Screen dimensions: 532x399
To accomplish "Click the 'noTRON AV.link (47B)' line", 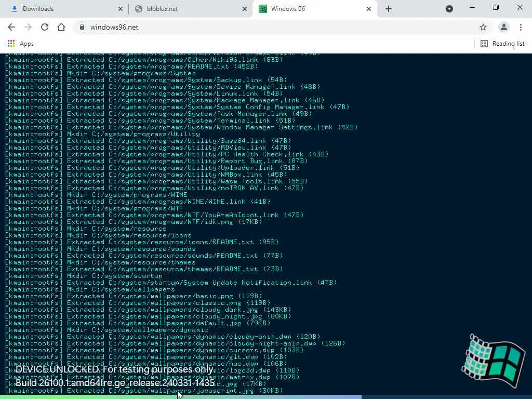I will pyautogui.click(x=154, y=188).
